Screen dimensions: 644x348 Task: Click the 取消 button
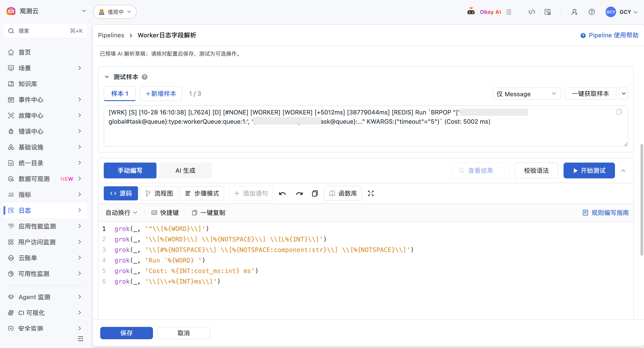(x=184, y=333)
